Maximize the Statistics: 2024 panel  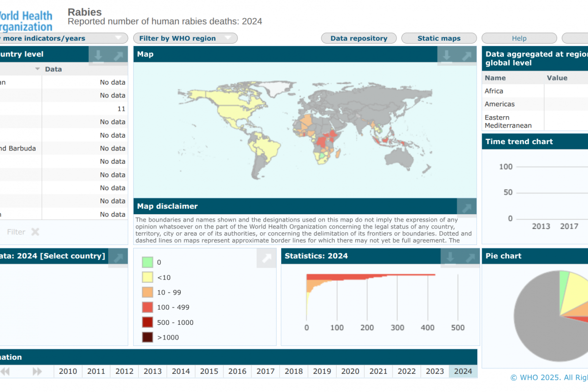(x=470, y=257)
